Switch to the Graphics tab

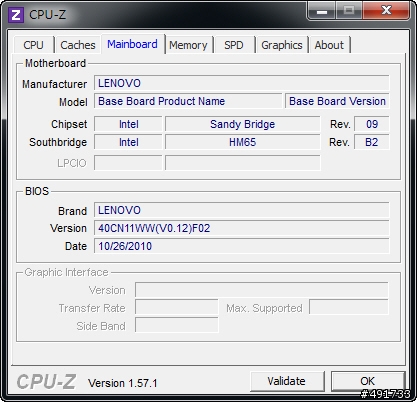[x=282, y=45]
